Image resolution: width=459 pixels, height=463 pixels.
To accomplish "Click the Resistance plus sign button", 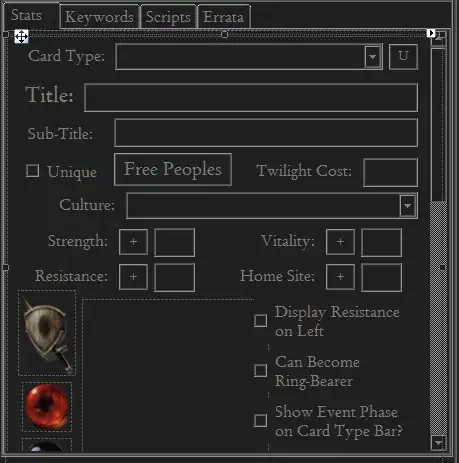I will (133, 277).
